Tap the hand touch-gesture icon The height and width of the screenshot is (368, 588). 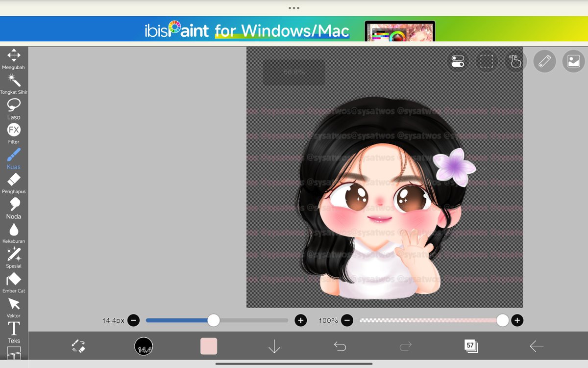tap(515, 61)
